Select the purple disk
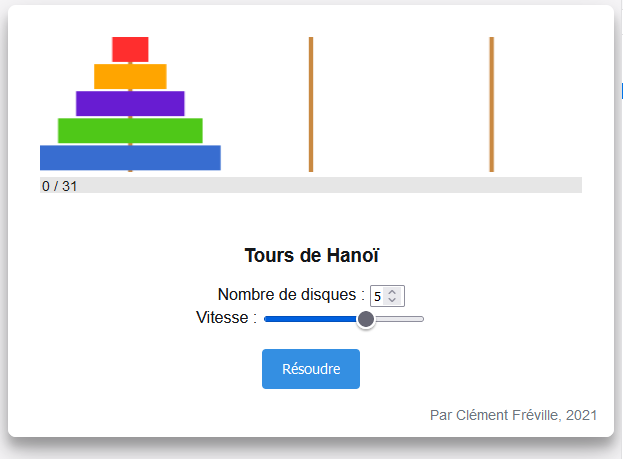This screenshot has width=623, height=459. 130,103
